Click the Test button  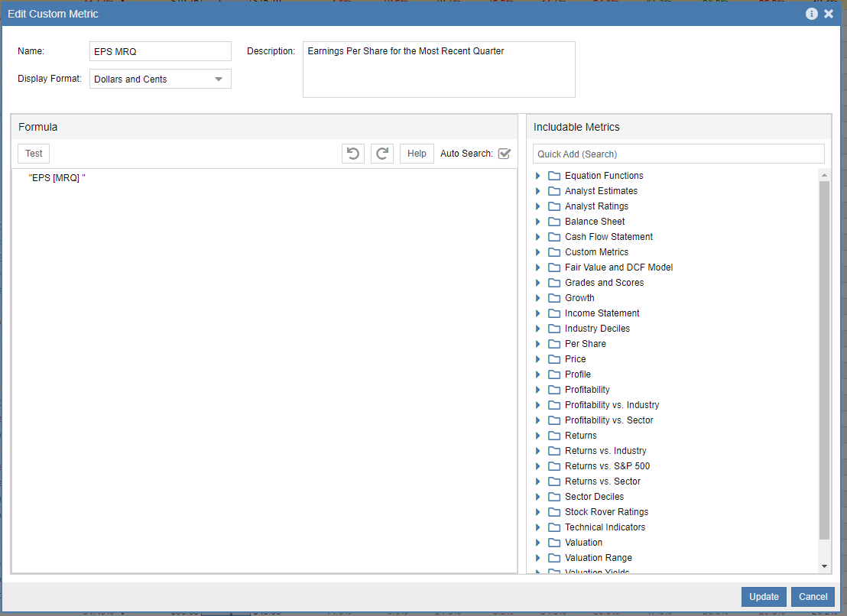tap(33, 153)
